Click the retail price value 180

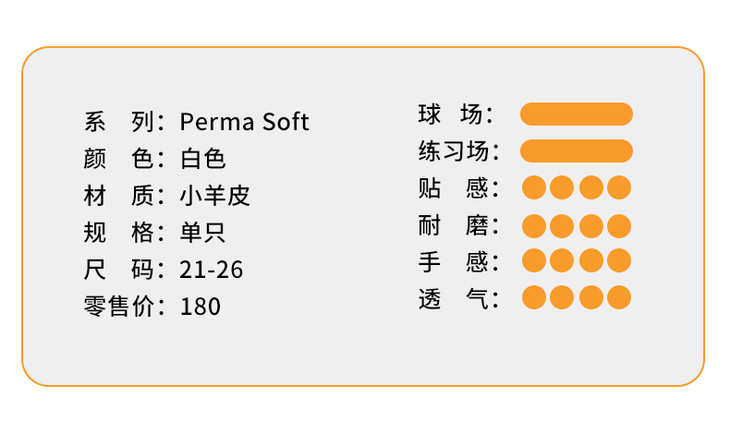[x=200, y=306]
